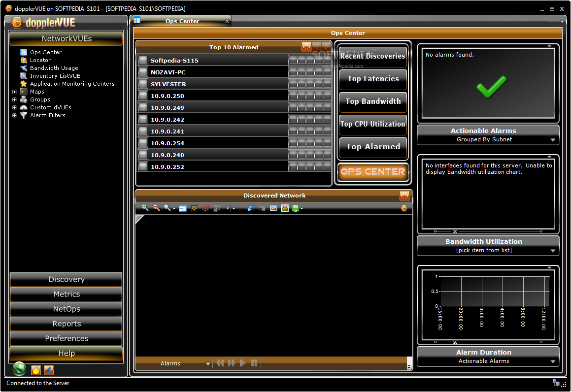
Task: Expand the Maps tree node
Action: point(14,92)
